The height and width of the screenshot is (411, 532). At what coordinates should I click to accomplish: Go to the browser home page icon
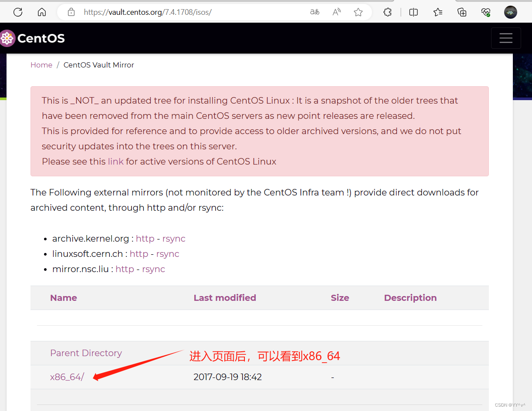42,12
